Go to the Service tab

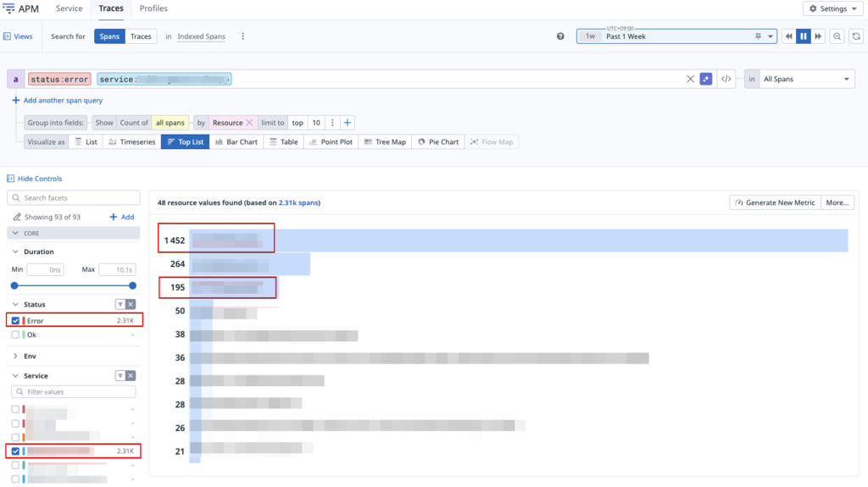pos(70,8)
